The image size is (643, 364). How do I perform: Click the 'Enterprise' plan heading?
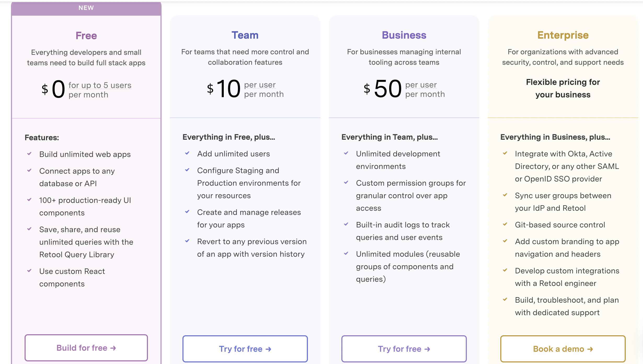click(x=563, y=35)
